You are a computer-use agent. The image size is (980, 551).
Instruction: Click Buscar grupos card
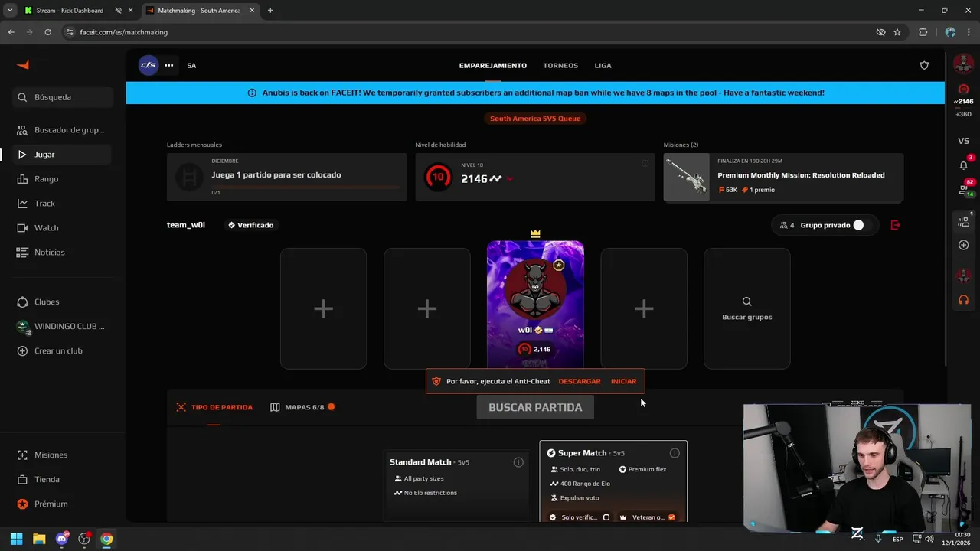[747, 308]
